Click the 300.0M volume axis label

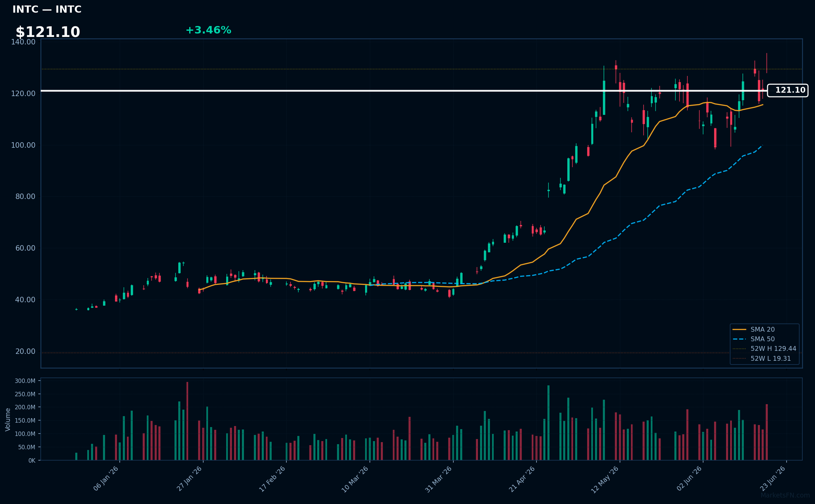[x=25, y=381]
